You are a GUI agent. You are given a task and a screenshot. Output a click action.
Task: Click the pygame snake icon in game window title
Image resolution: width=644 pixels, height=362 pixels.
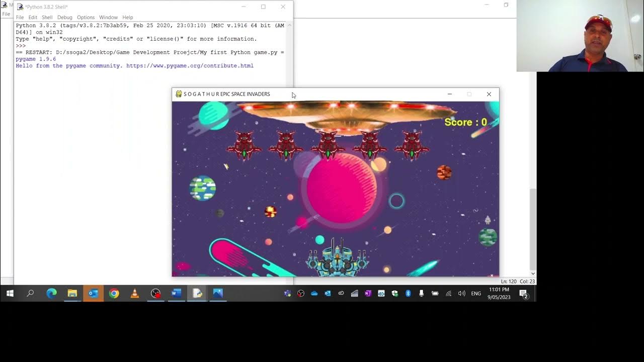[x=179, y=94]
